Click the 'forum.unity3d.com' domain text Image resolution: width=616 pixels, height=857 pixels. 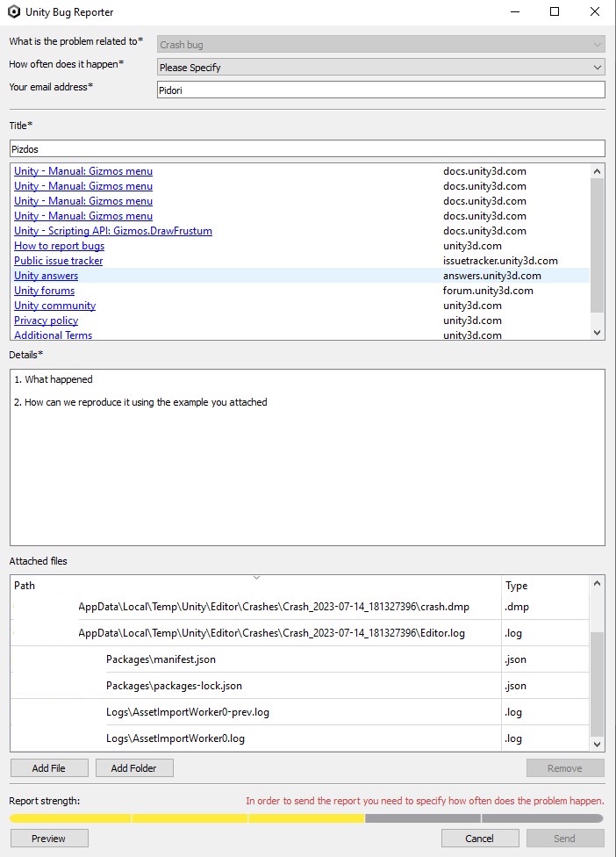click(488, 291)
